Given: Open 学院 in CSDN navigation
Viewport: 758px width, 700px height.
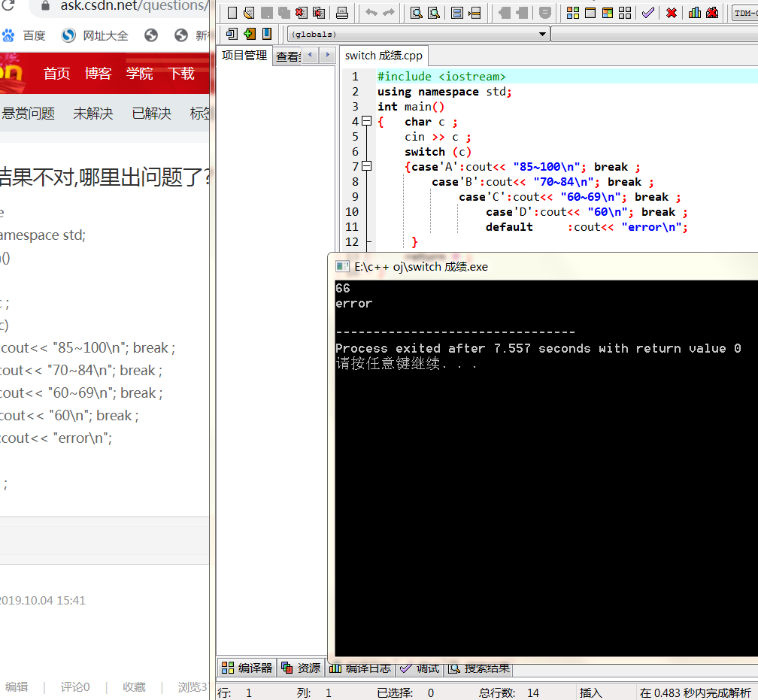Looking at the screenshot, I should tap(140, 73).
